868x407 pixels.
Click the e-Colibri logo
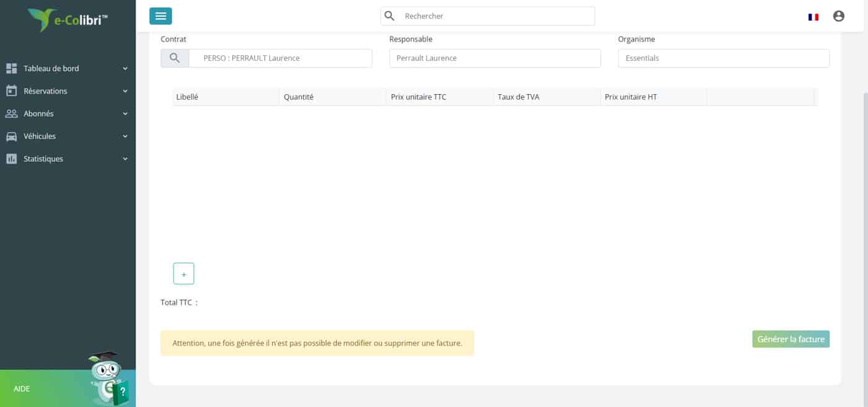tap(68, 20)
